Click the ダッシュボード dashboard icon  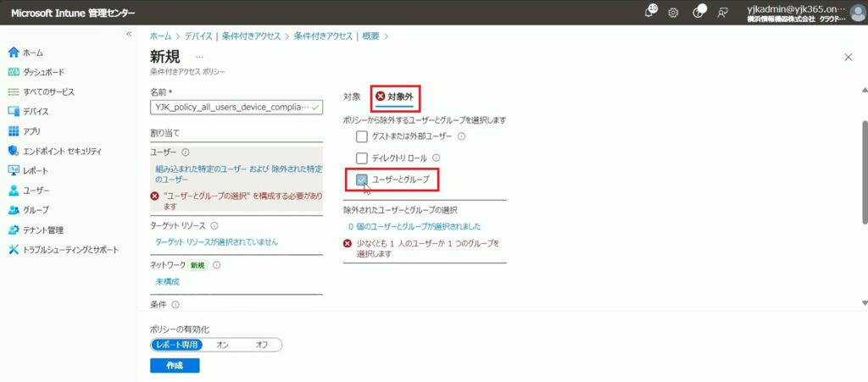14,72
